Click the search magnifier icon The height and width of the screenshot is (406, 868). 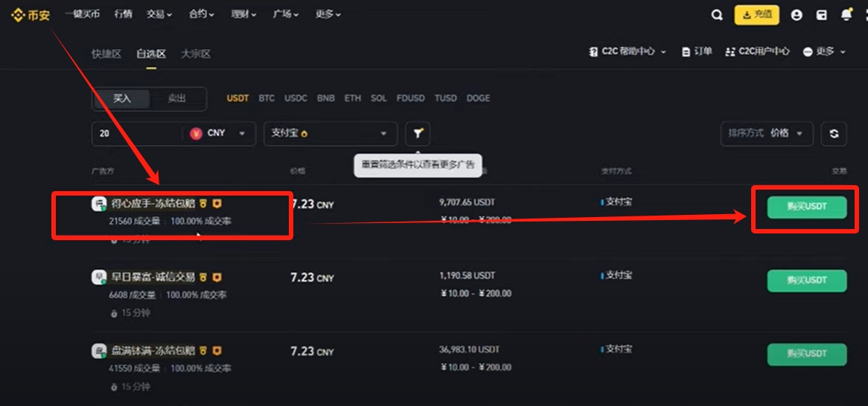716,15
